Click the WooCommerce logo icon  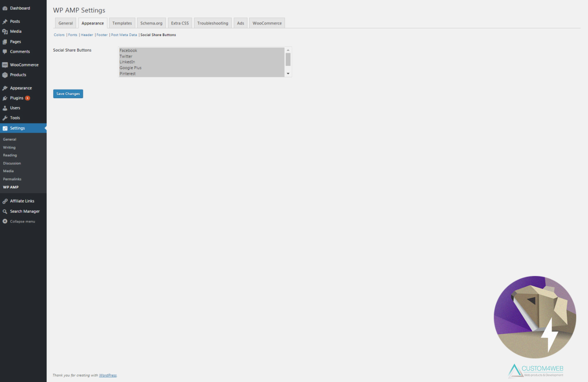coord(5,65)
